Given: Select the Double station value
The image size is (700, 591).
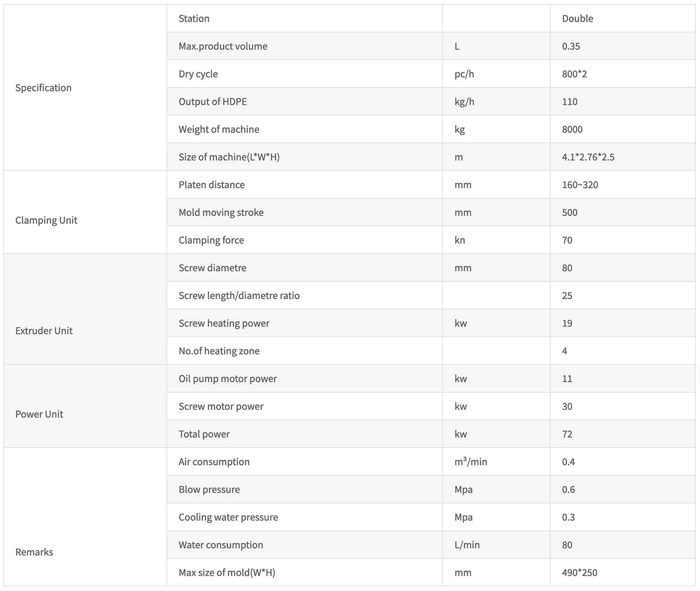Looking at the screenshot, I should (577, 19).
